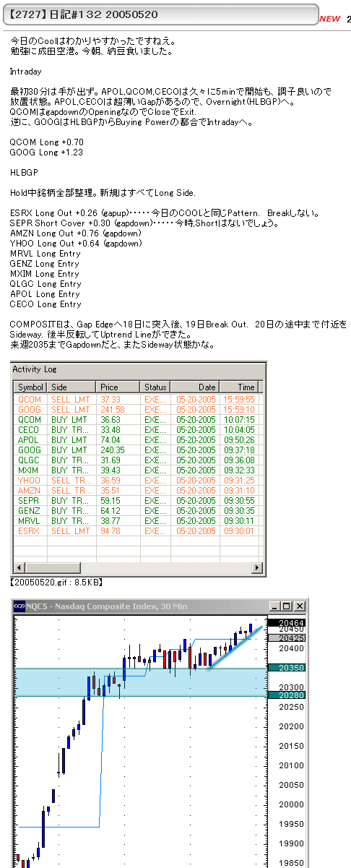Click the 94.78 price cell
The height and width of the screenshot is (868, 351).
(x=118, y=530)
